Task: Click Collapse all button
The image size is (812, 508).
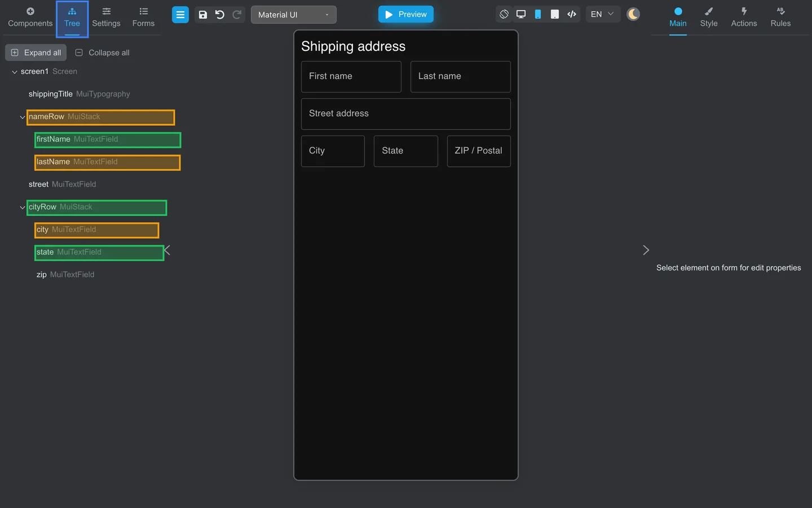Action: (103, 52)
